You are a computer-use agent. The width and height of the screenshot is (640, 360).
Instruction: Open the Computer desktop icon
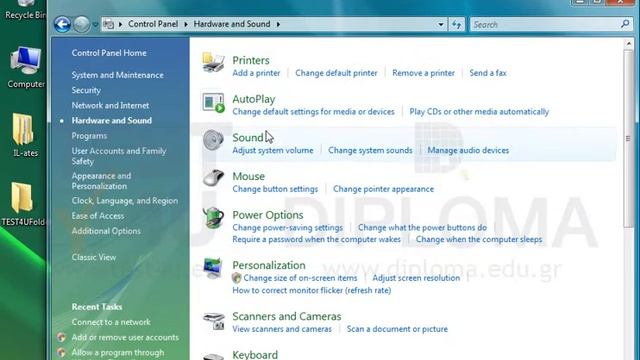25,67
